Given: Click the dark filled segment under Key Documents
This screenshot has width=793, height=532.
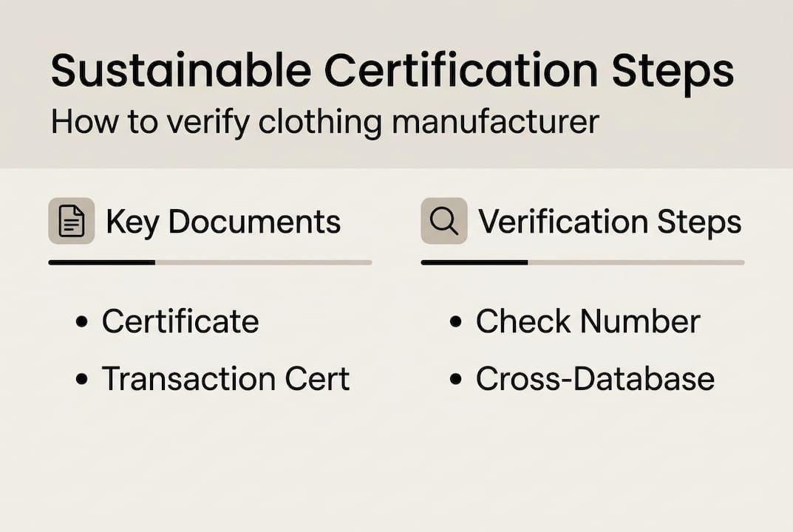Looking at the screenshot, I should point(102,262).
